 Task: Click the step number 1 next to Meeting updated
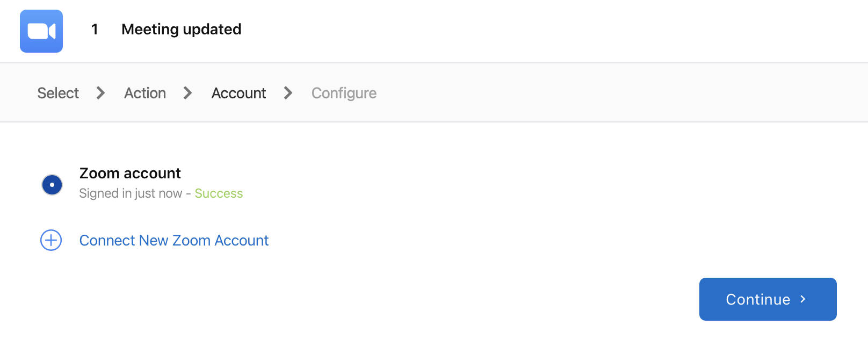95,30
